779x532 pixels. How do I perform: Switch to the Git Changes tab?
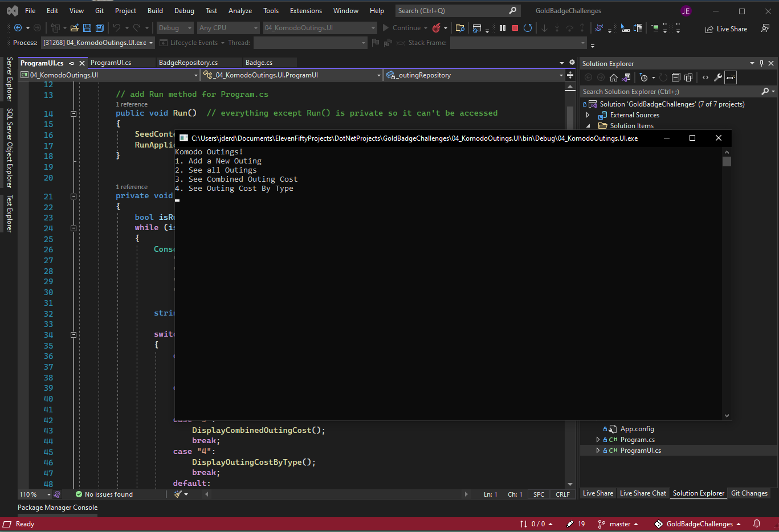pos(749,493)
